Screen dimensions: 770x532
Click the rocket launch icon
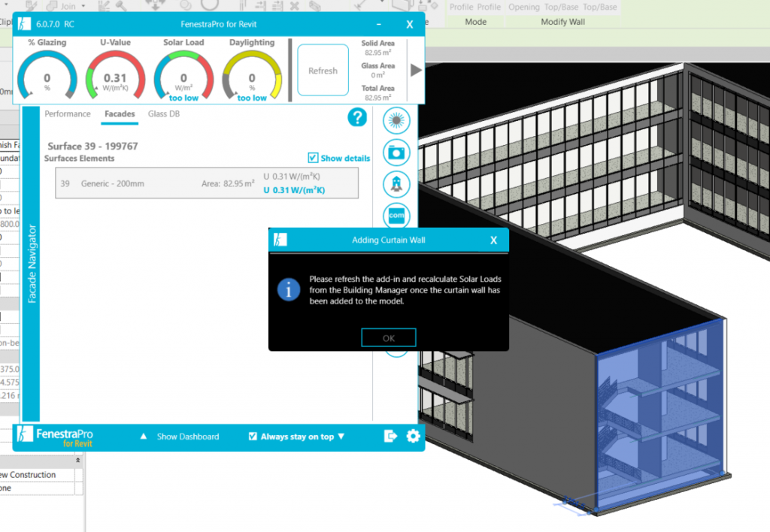pyautogui.click(x=396, y=184)
